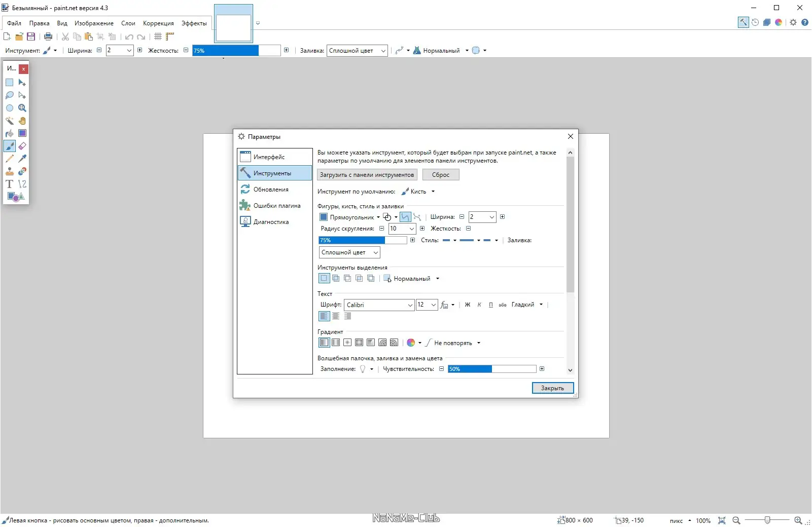
Task: Expand the Не повторять gradient repeat dropdown
Action: coord(453,343)
